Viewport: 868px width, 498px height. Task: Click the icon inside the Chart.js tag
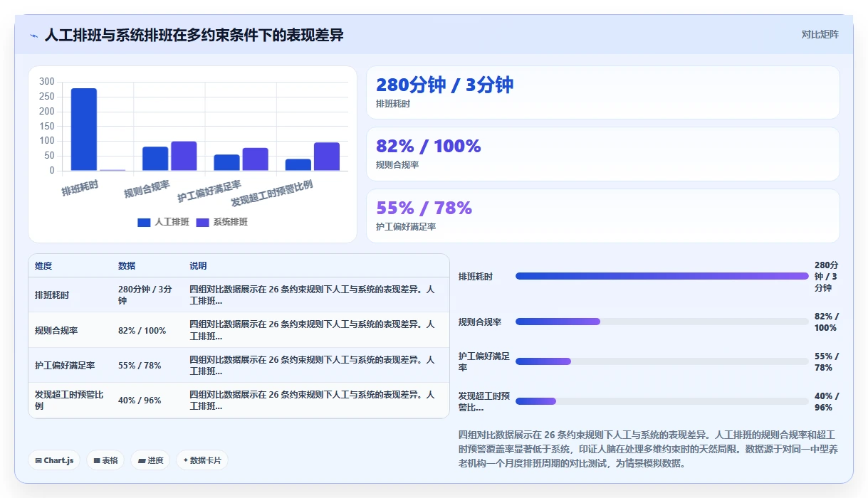point(38,461)
